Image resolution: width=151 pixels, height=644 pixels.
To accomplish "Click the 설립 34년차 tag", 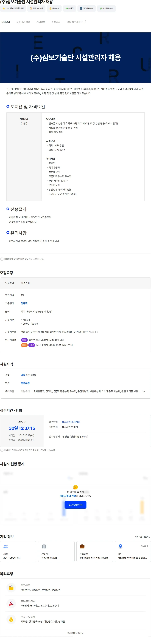I will click(36, 9).
